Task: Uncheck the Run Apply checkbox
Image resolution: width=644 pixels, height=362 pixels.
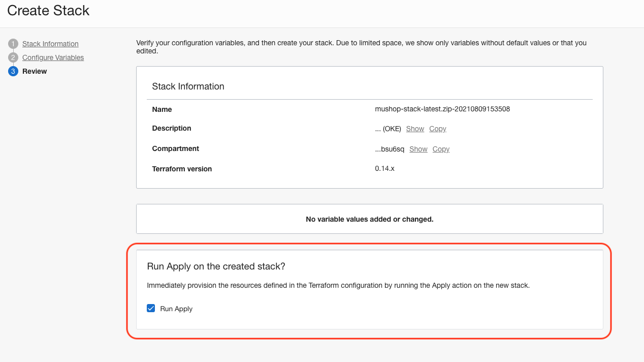Action: (x=151, y=308)
